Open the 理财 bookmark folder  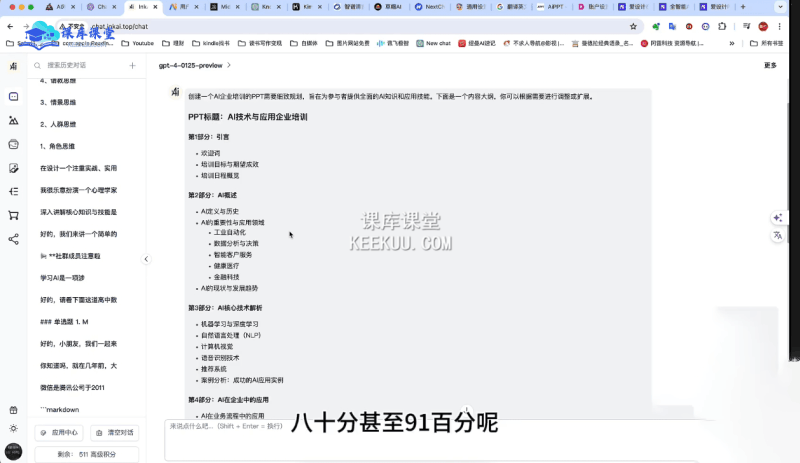click(173, 43)
